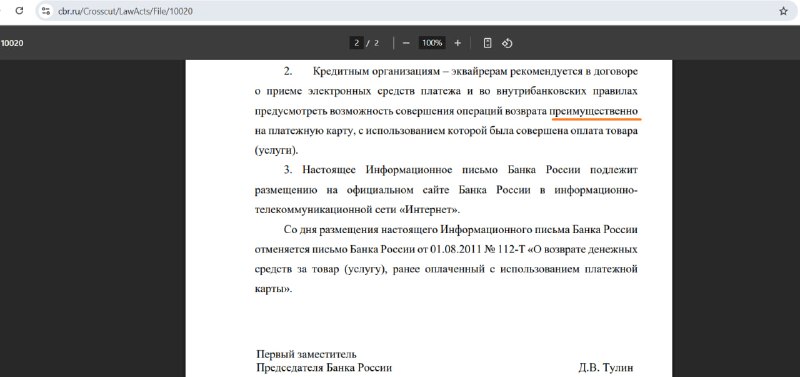Click the 100% zoom level field

tap(432, 43)
